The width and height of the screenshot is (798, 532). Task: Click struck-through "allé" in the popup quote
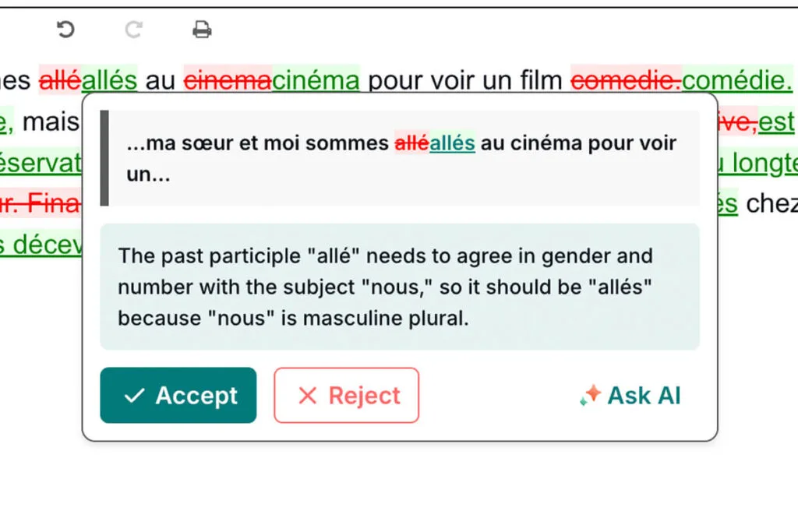(411, 143)
